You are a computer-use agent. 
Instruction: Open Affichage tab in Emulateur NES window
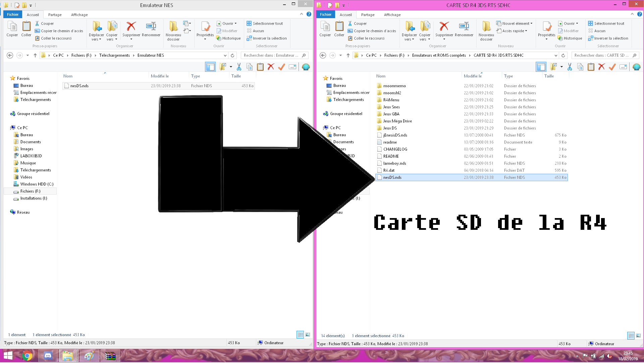[79, 15]
